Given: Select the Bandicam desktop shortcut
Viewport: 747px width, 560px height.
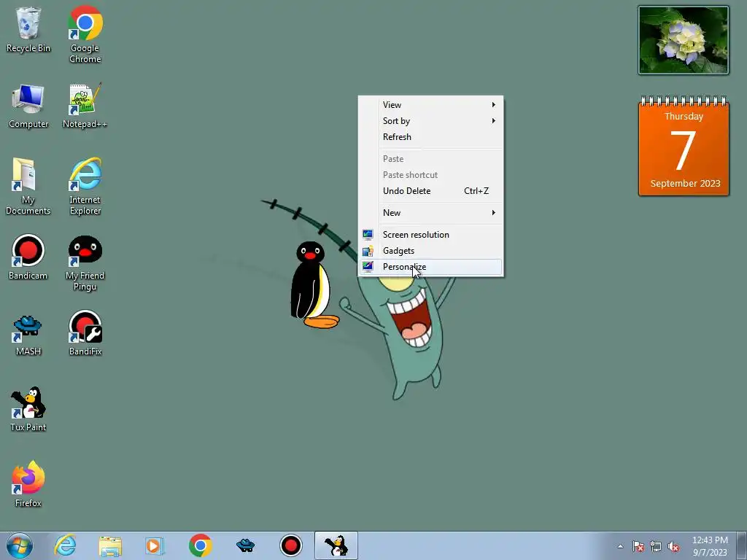Looking at the screenshot, I should pos(28,257).
